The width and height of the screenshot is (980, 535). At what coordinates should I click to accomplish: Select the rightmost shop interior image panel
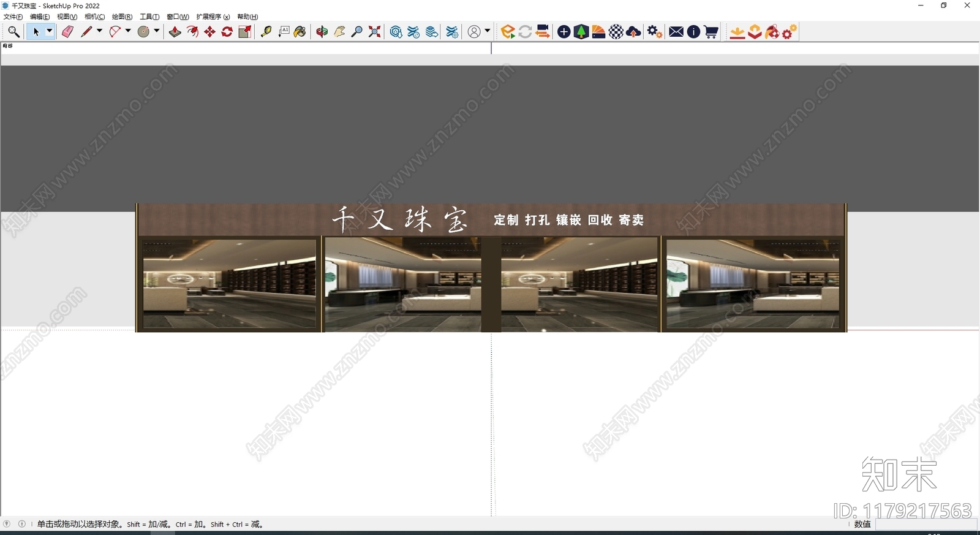tap(753, 284)
